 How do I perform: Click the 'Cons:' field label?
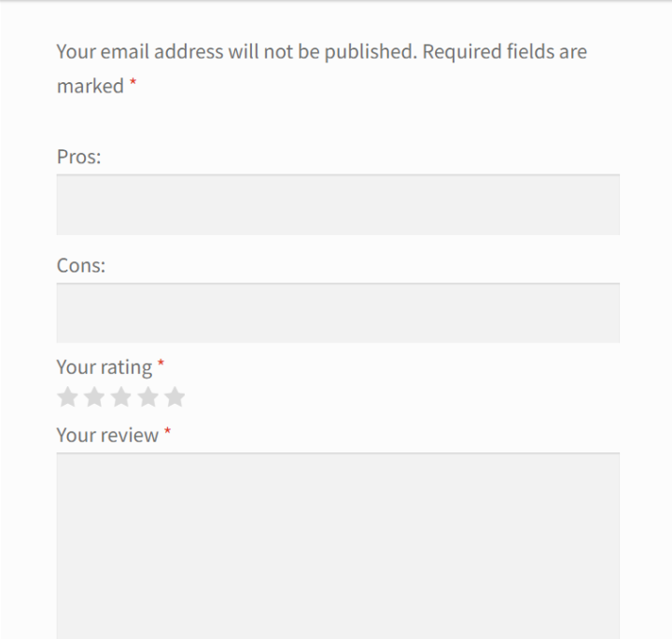(81, 265)
